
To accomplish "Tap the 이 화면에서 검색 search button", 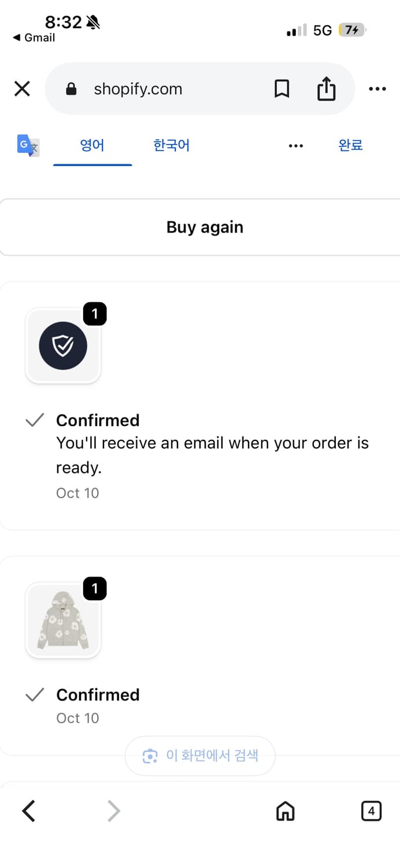I will [200, 755].
